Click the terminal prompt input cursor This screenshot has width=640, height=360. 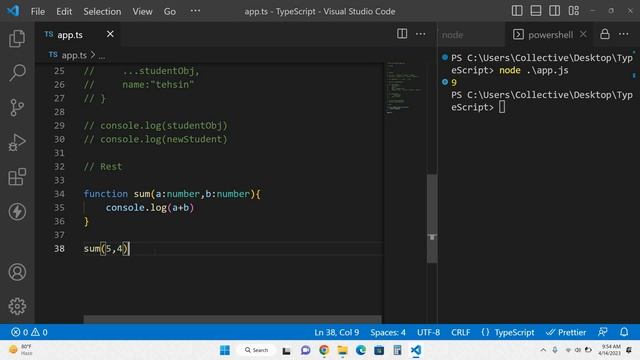point(502,107)
